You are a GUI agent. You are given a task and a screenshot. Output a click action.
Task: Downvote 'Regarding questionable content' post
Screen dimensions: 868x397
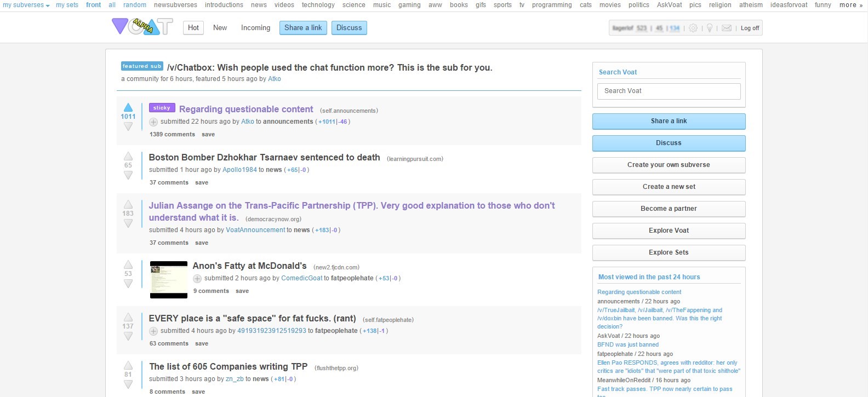[x=128, y=126]
